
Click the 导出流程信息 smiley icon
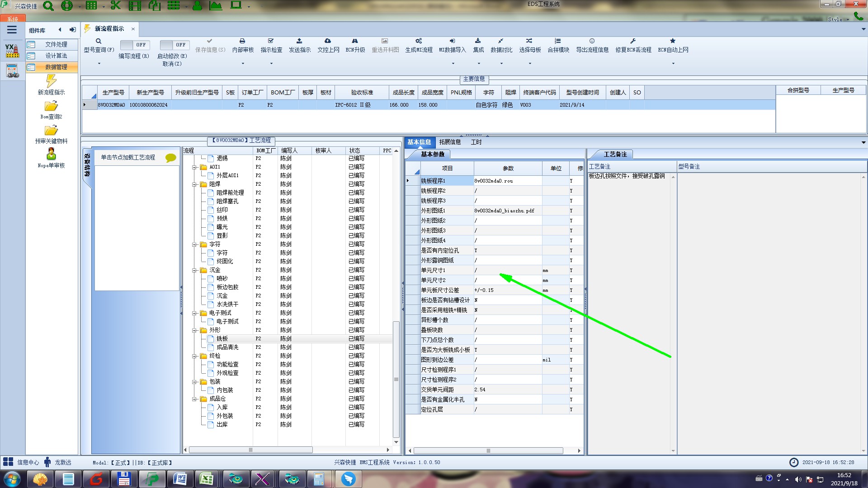coord(592,41)
